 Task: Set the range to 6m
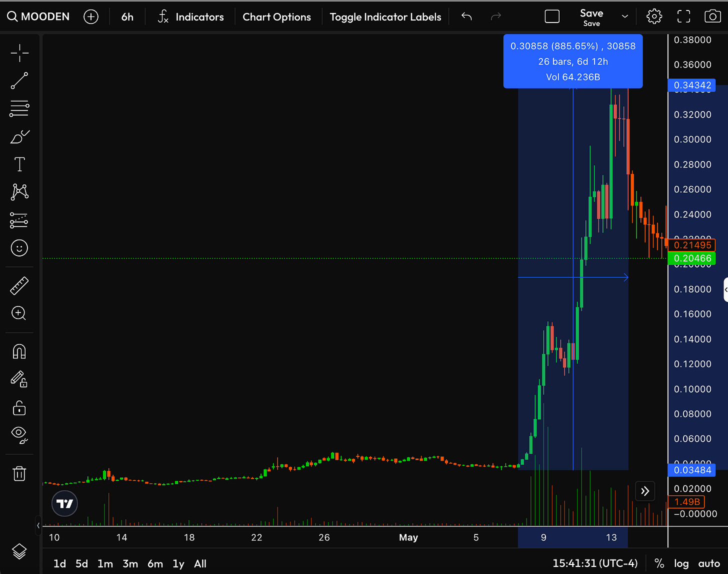[x=155, y=563]
